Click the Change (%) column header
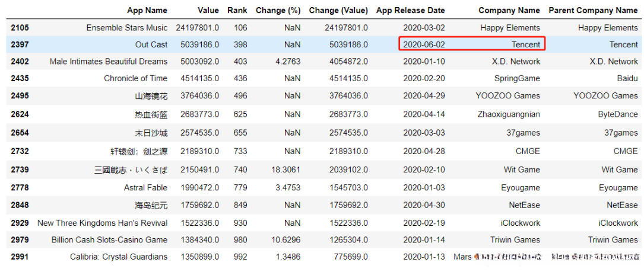 278,11
